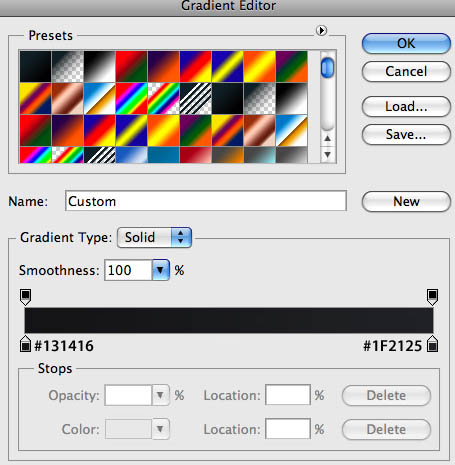Click the New button
Image resolution: width=455 pixels, height=465 pixels.
tap(406, 201)
